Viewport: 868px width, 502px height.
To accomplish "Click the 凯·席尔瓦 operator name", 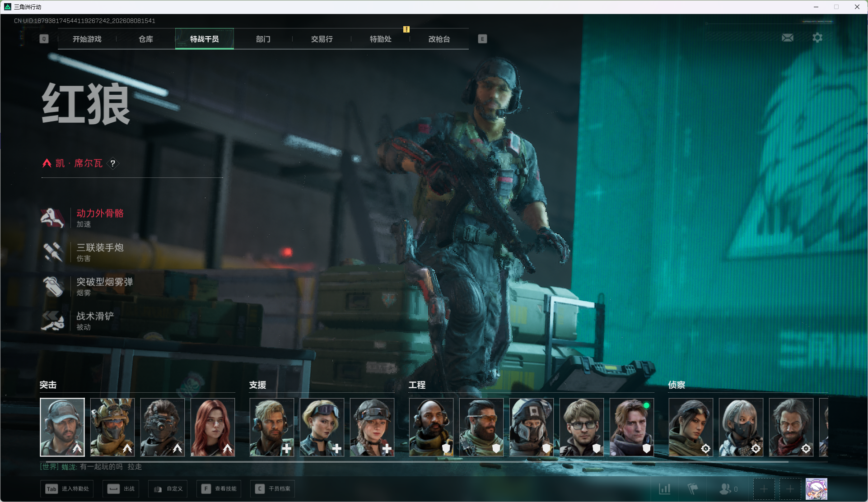I will coord(79,163).
